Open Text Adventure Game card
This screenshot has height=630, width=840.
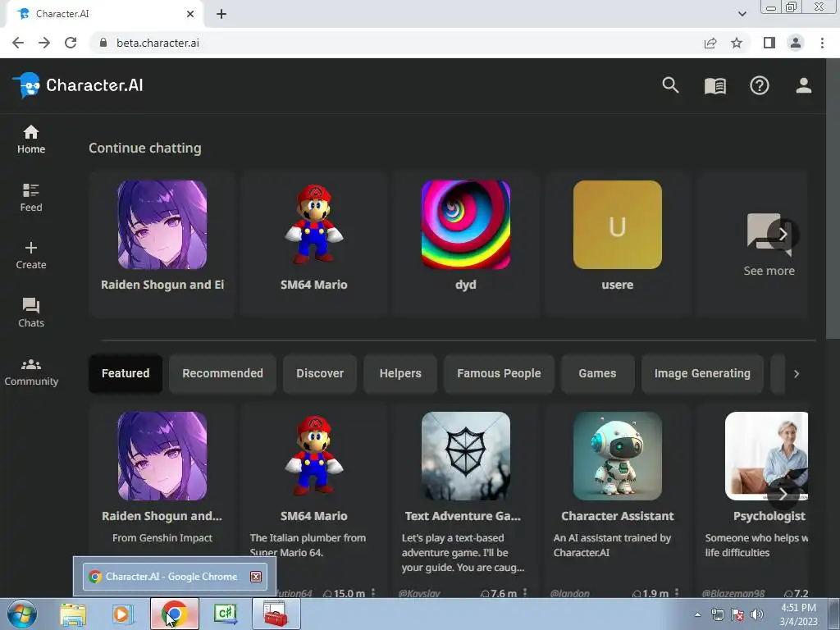[466, 501]
